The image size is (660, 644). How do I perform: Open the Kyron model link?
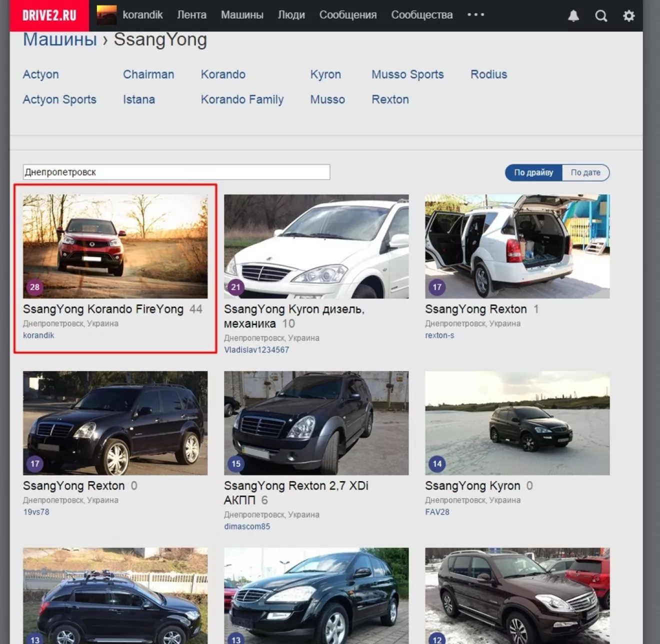pyautogui.click(x=325, y=74)
